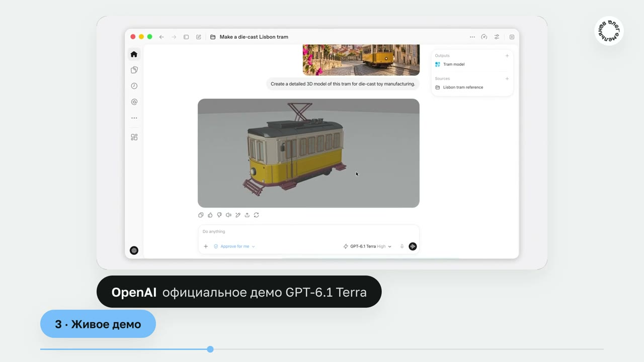Image resolution: width=644 pixels, height=362 pixels.
Task: Open the Home view in the sidebar
Action: point(134,54)
